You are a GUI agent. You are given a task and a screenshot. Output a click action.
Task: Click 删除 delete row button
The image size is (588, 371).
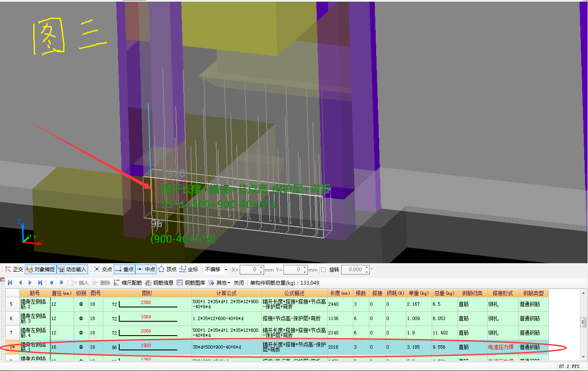pos(102,283)
